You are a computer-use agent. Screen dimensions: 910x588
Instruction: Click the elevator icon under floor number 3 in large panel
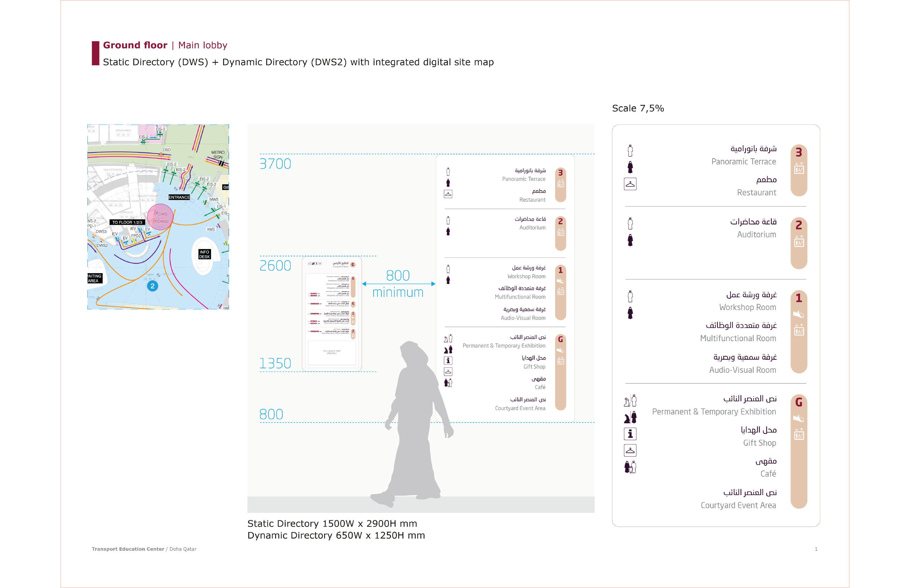pos(799,168)
